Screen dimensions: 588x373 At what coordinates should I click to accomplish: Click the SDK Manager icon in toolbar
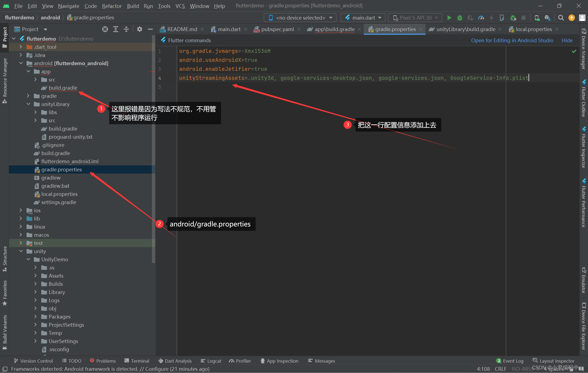547,18
